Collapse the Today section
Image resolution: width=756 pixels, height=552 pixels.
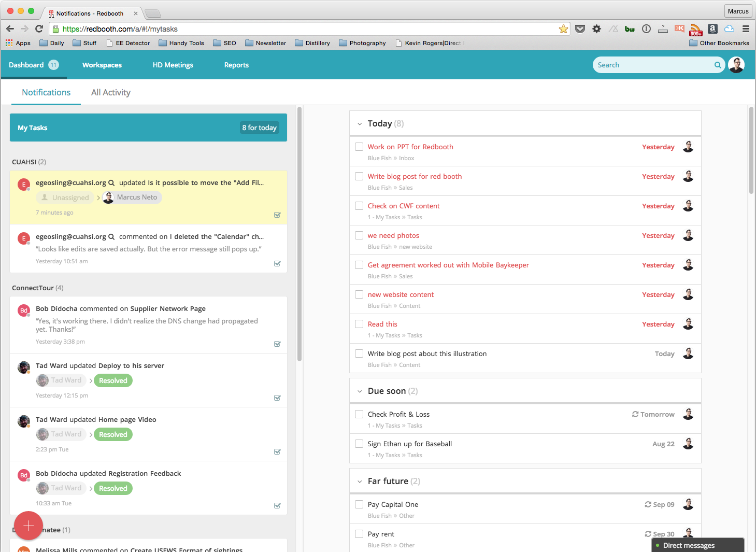point(360,123)
